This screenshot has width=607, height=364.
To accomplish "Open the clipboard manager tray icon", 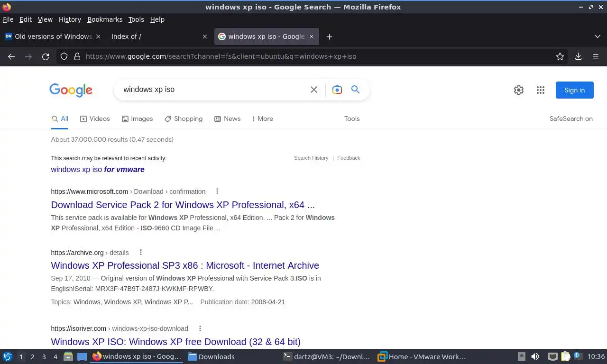I will pyautogui.click(x=566, y=356).
